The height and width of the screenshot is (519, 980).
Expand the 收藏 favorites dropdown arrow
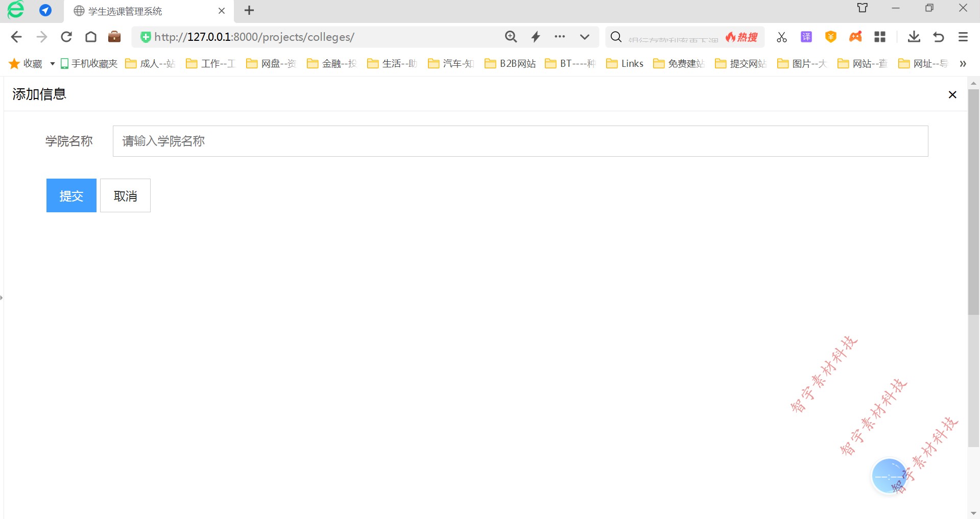pyautogui.click(x=52, y=64)
